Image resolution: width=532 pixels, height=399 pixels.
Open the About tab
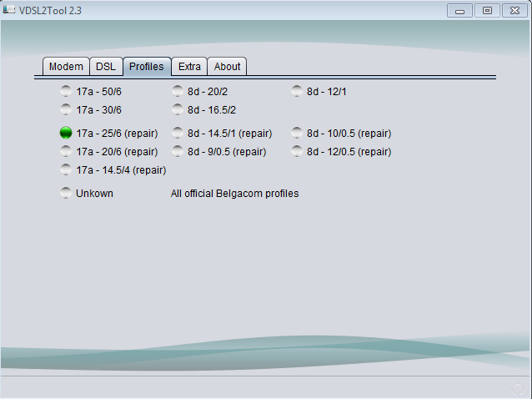227,67
